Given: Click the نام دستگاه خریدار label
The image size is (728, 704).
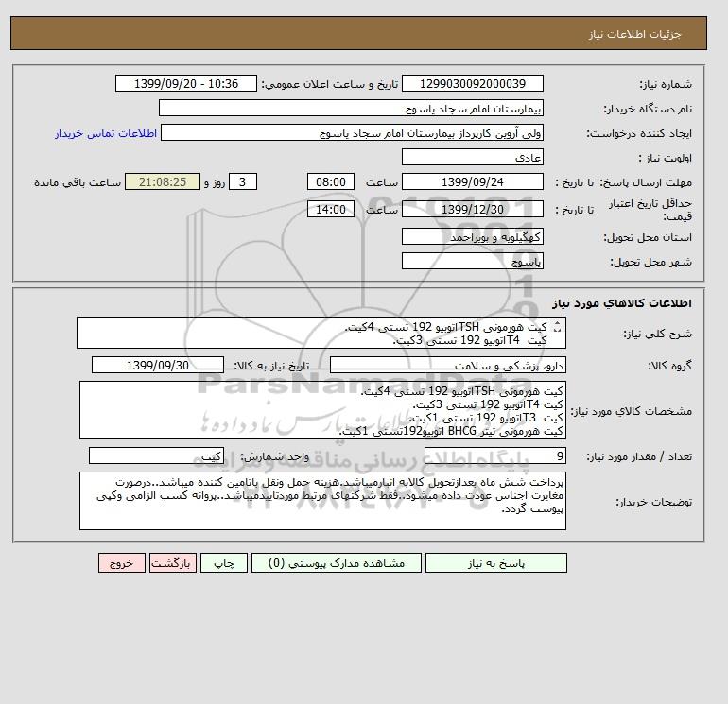Looking at the screenshot, I should [648, 109].
